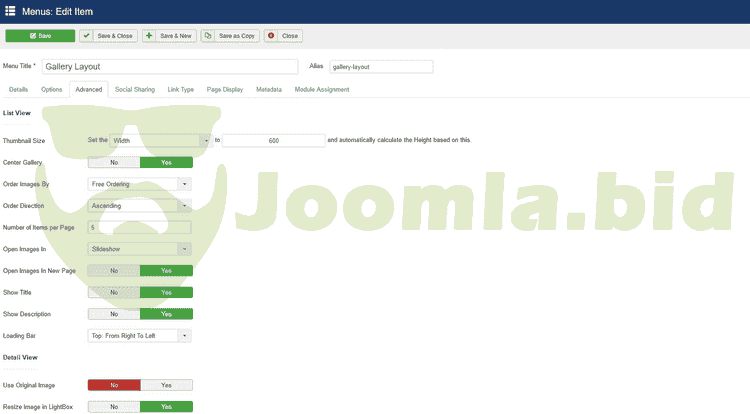Switch to the Social Sharing tab
The width and height of the screenshot is (750, 414).
(x=134, y=90)
